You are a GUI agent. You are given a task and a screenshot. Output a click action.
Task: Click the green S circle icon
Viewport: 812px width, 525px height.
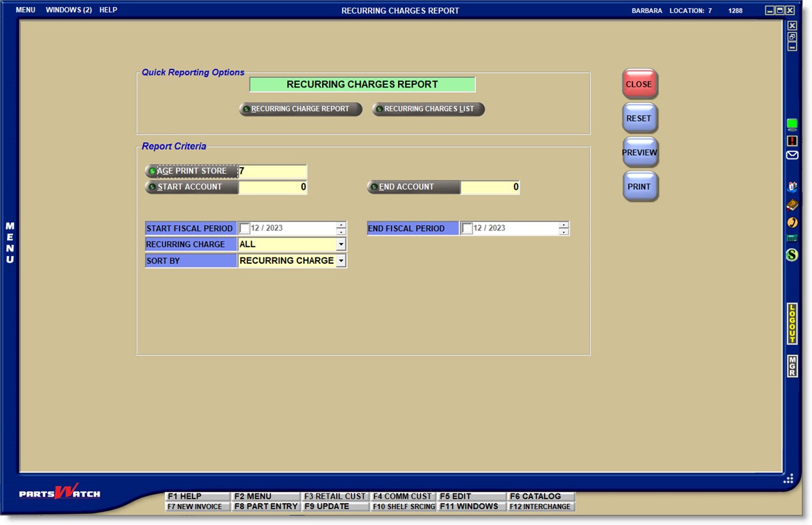tap(792, 255)
